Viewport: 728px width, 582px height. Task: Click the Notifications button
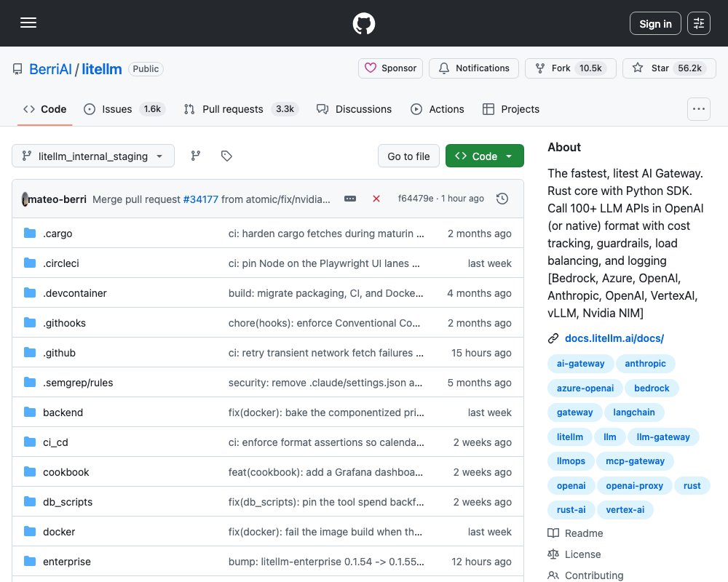coord(474,68)
